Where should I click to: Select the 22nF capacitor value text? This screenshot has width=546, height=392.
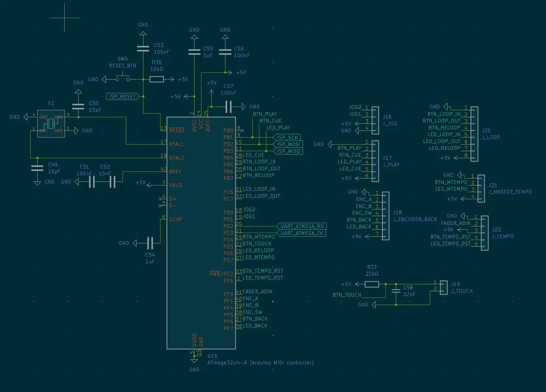point(409,294)
